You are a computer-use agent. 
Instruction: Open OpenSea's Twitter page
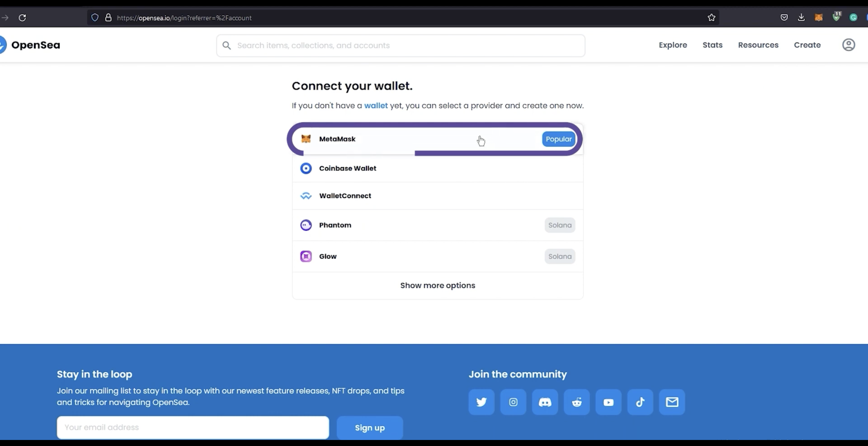tap(482, 402)
